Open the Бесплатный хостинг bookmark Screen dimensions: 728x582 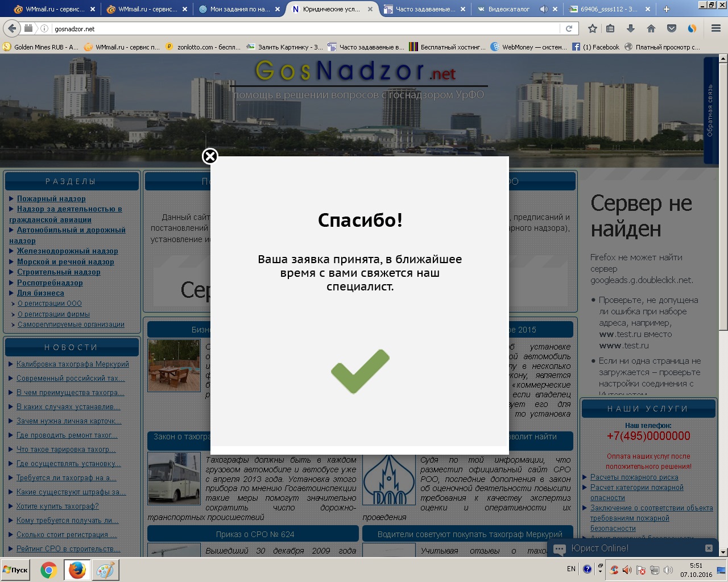(x=448, y=47)
